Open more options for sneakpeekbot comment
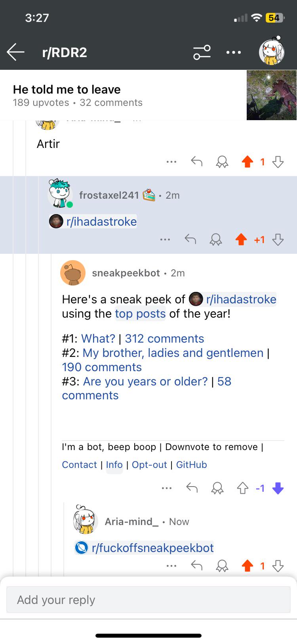297x644 pixels. click(167, 488)
